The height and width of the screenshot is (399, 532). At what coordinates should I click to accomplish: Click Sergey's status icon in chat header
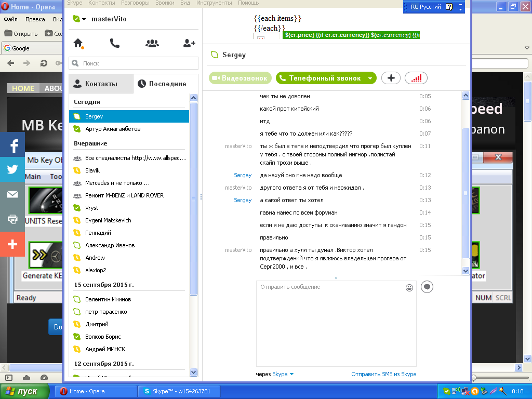[x=215, y=55]
